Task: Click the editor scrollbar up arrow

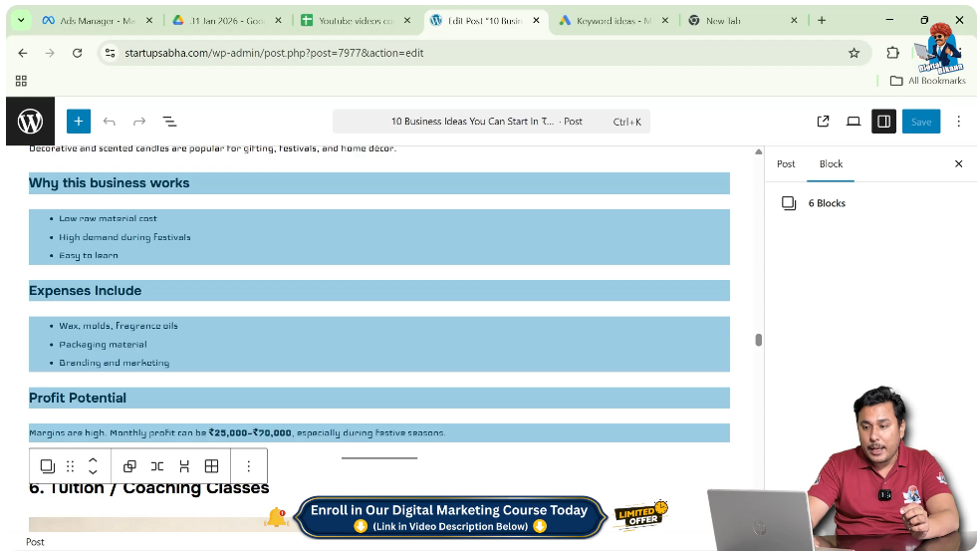Action: coord(758,152)
